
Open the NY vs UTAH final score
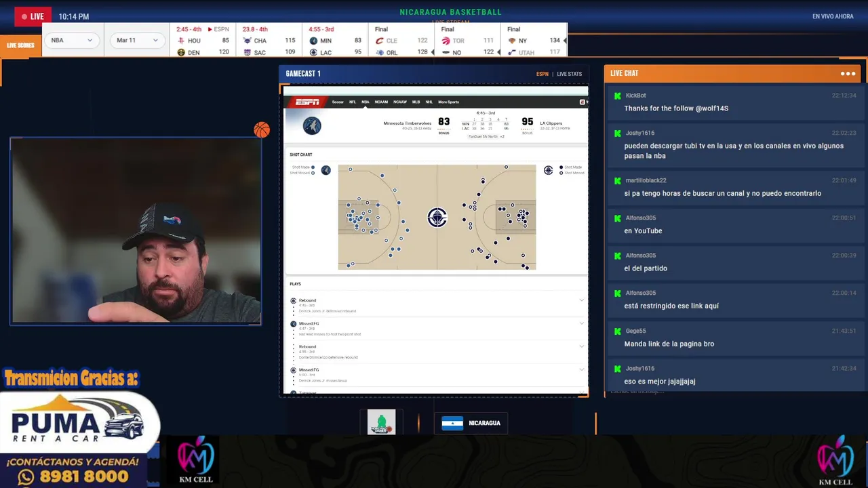[534, 41]
